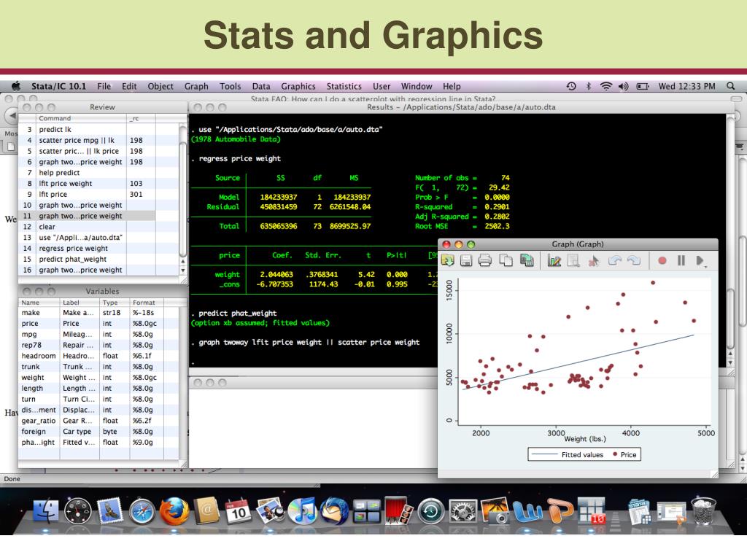The image size is (747, 560).
Task: Start the Graph Editor via bar-chart icon
Action: (x=554, y=260)
